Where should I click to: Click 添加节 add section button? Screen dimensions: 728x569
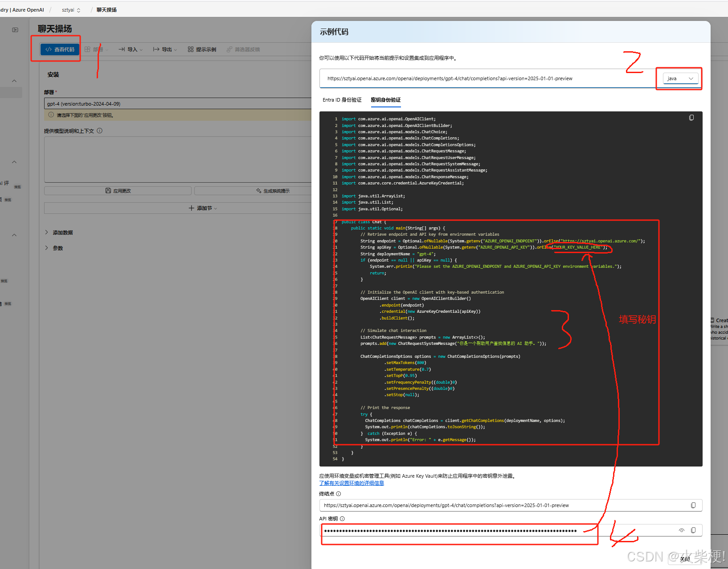point(203,208)
